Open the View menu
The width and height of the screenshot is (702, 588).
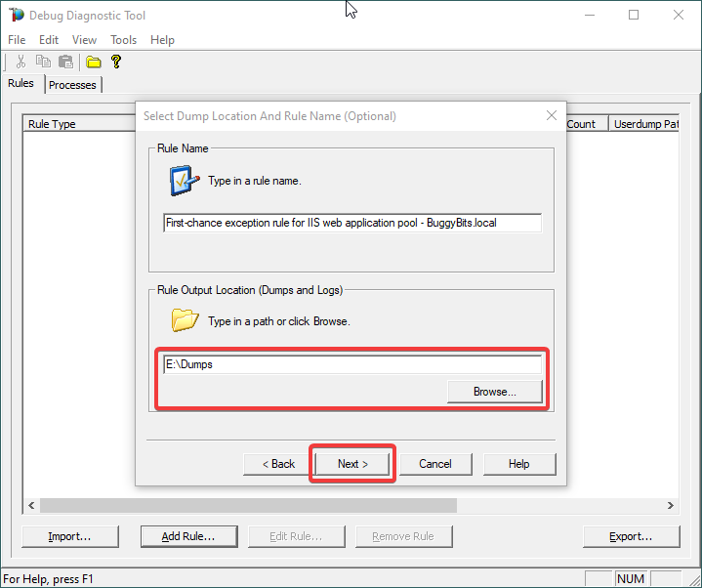(84, 40)
